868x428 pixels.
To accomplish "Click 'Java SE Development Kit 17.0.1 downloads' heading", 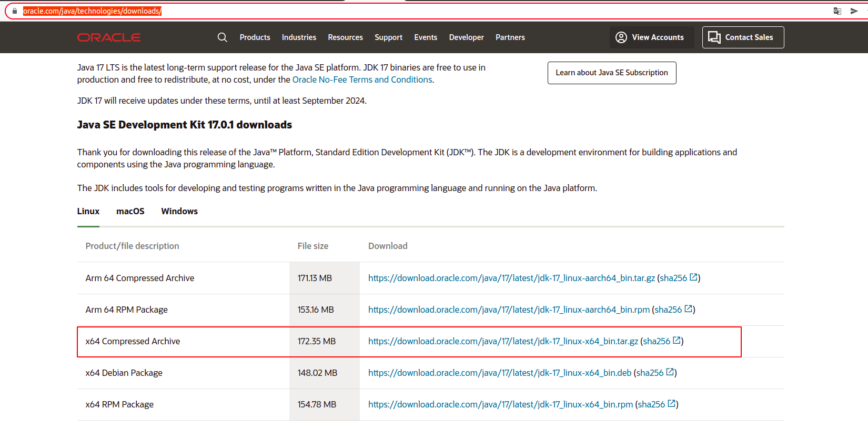I will 184,125.
